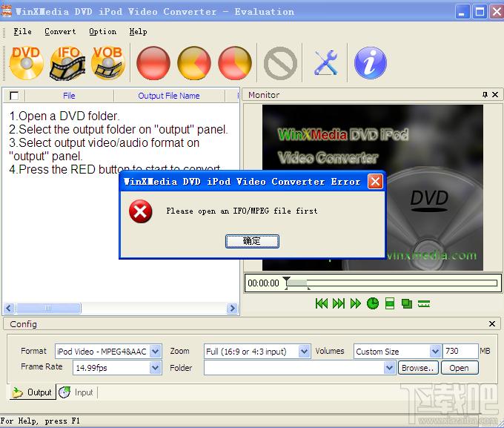
Task: Click the file list scroll-right arrow
Action: [x=232, y=309]
